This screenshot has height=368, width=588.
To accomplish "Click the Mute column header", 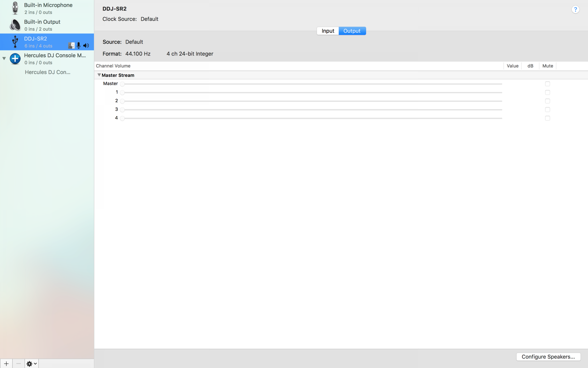I will pyautogui.click(x=548, y=66).
